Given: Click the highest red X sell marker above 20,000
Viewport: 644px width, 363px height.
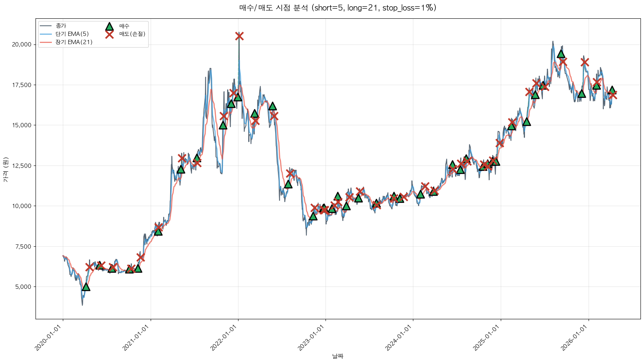Looking at the screenshot, I should tap(239, 36).
